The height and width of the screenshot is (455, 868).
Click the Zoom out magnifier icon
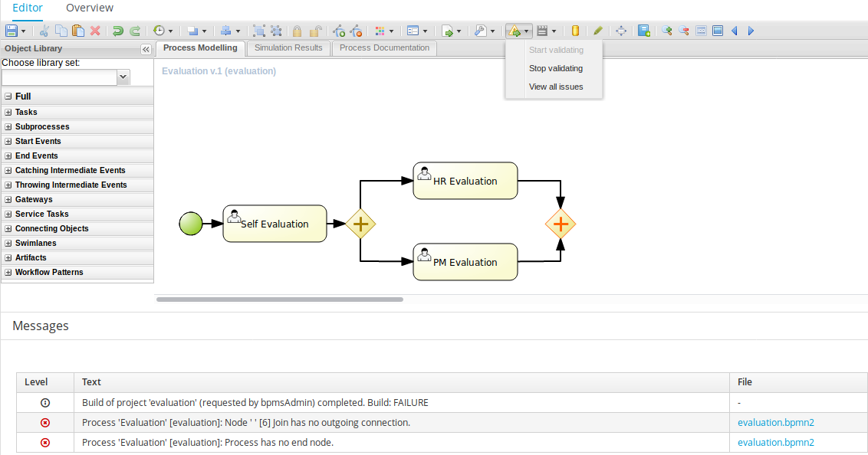684,31
